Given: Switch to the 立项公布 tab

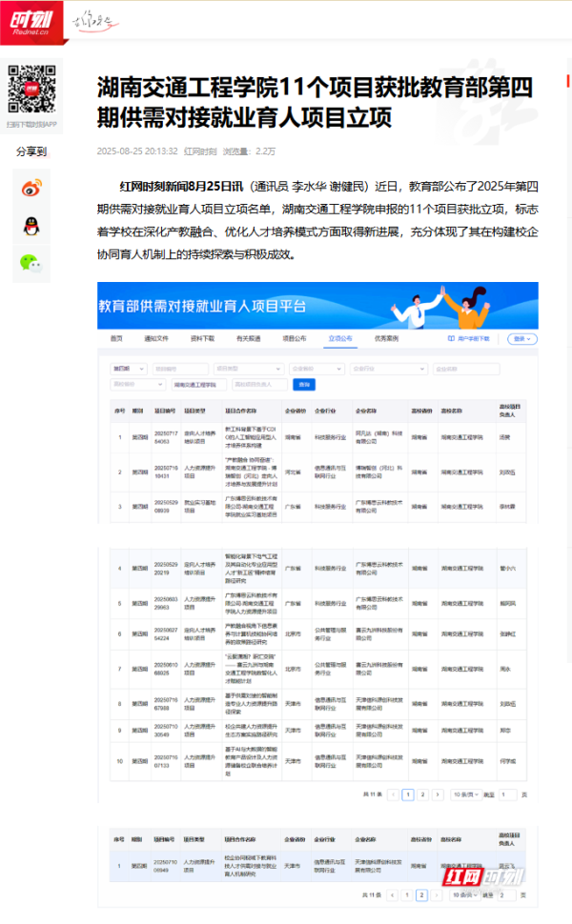Looking at the screenshot, I should [x=339, y=338].
